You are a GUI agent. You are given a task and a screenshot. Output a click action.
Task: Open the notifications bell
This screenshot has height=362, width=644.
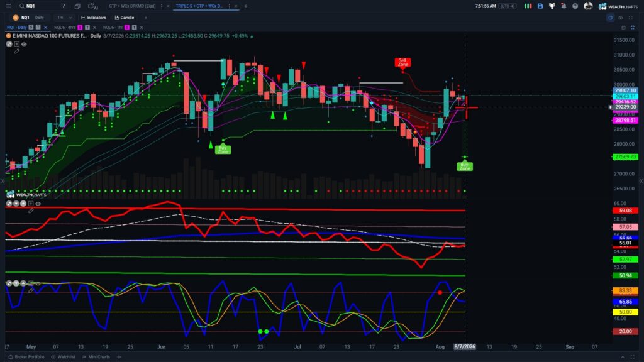pyautogui.click(x=563, y=6)
